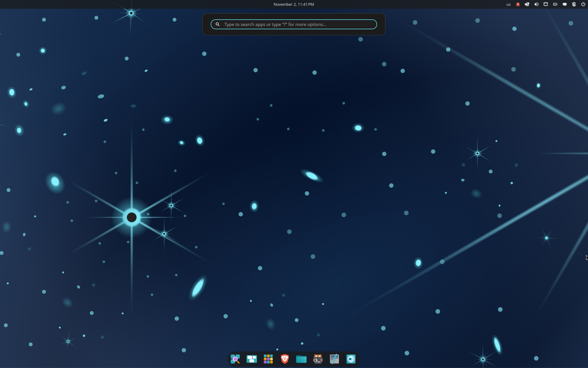This screenshot has height=368, width=588.
Task: Open the 'us' keyboard layout selector
Action: point(508,4)
